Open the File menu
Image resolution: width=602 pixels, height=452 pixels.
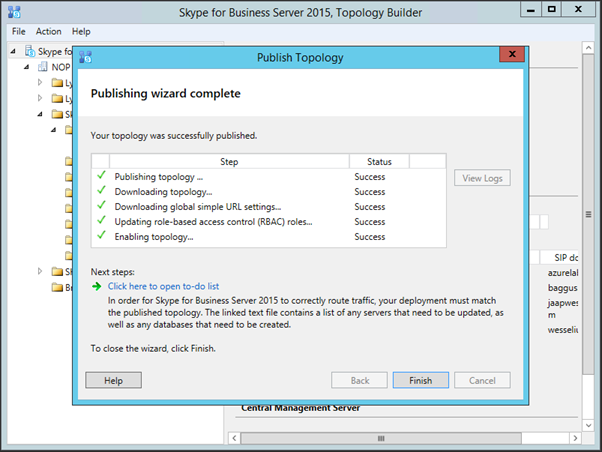(x=19, y=32)
